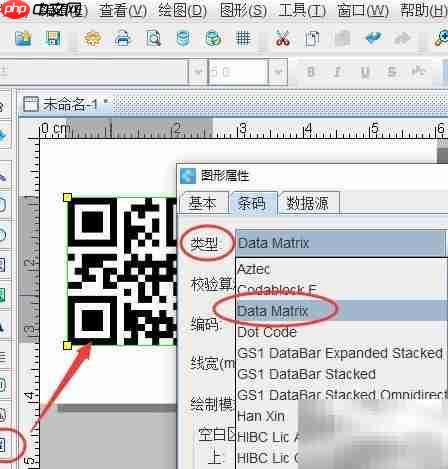Click the Save floppy disk icon

click(53, 39)
